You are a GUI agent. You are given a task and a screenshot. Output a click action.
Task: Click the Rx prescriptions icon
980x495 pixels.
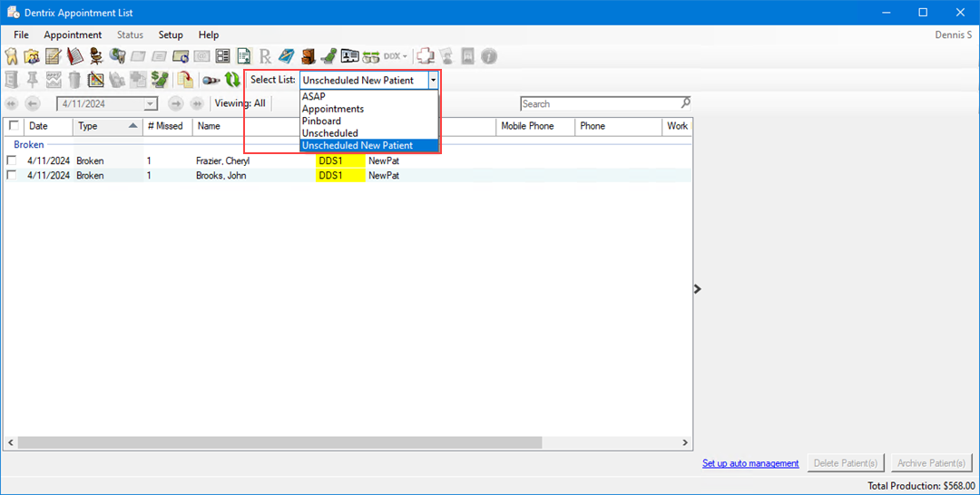pyautogui.click(x=266, y=56)
